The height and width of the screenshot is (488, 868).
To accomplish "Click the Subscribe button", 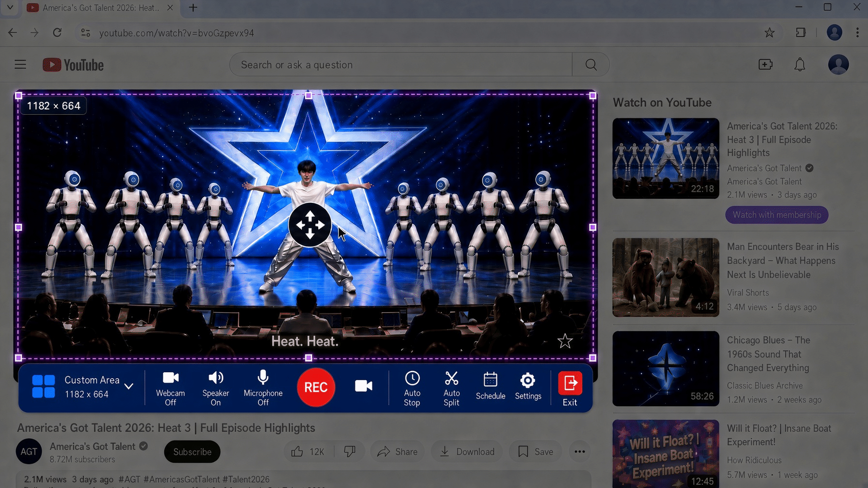I will click(192, 452).
